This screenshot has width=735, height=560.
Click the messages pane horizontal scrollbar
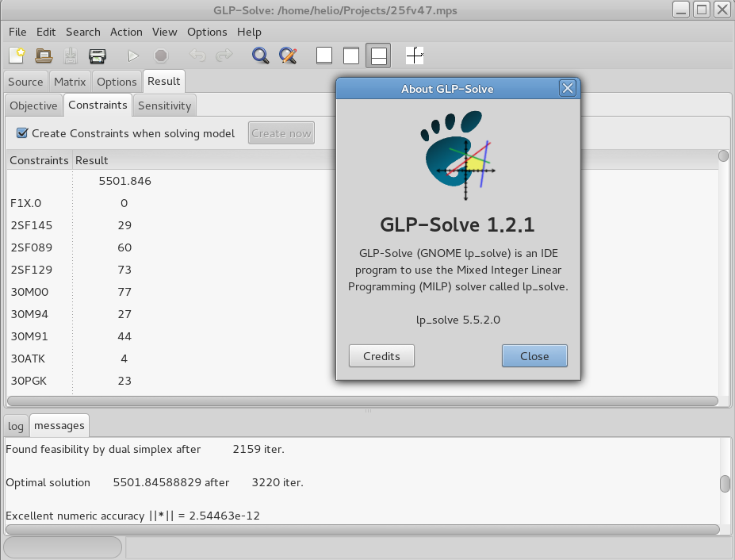click(x=362, y=530)
